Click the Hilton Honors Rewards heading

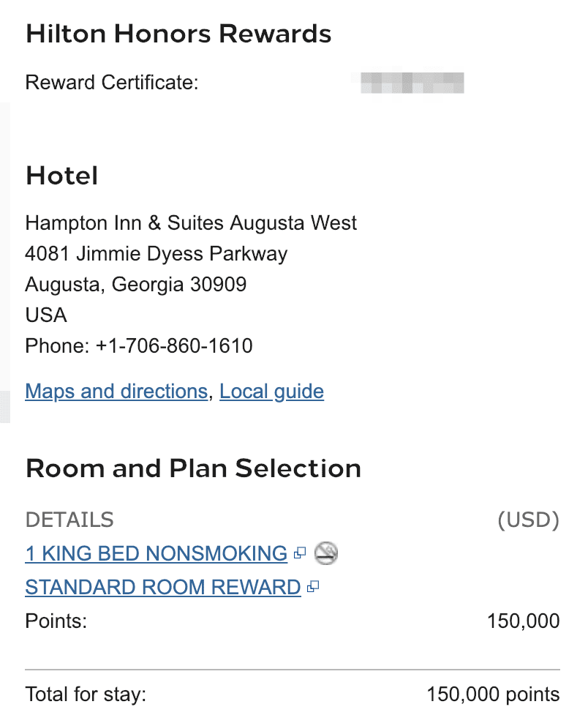click(178, 34)
